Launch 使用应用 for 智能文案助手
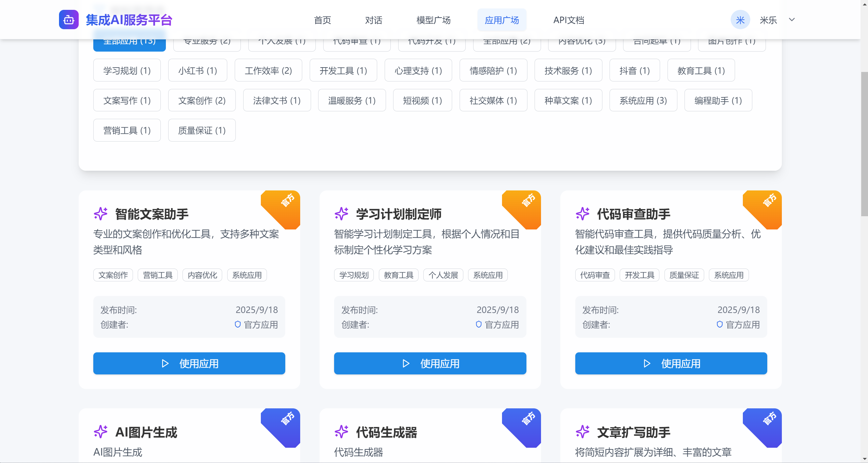868x463 pixels. (x=189, y=363)
